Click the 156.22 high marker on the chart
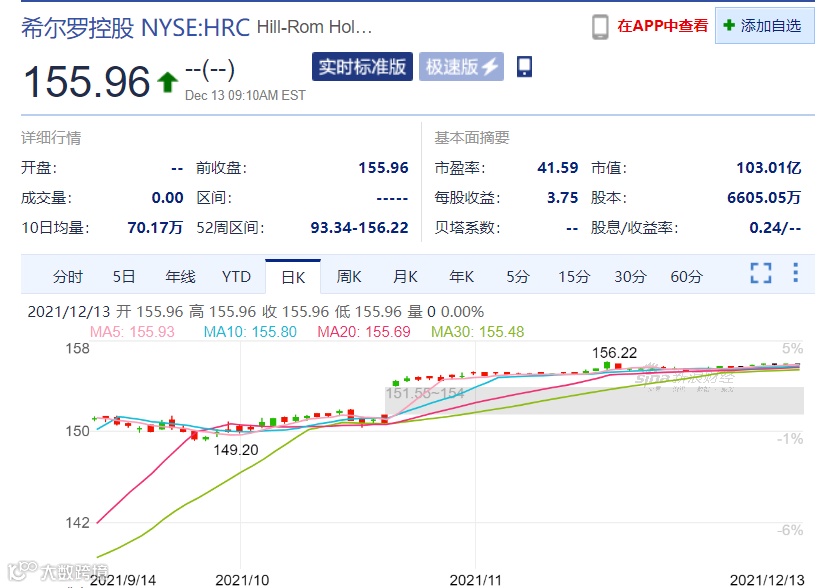The height and width of the screenshot is (588, 823). coord(614,353)
